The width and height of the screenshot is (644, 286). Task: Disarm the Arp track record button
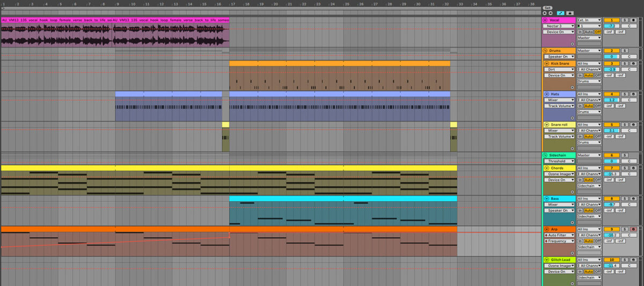pyautogui.click(x=633, y=229)
